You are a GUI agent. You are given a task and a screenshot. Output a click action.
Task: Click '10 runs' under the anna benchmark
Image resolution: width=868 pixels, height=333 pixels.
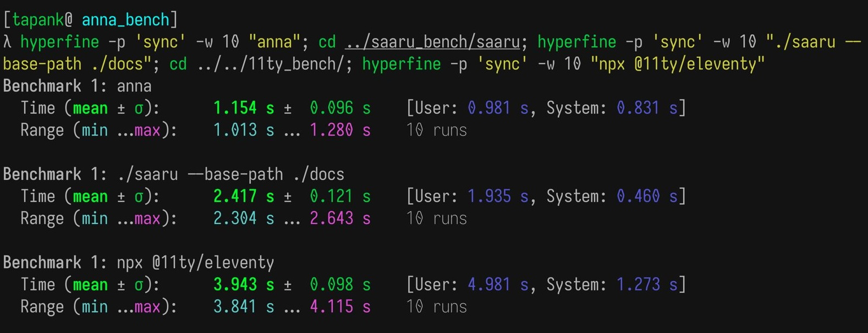437,130
